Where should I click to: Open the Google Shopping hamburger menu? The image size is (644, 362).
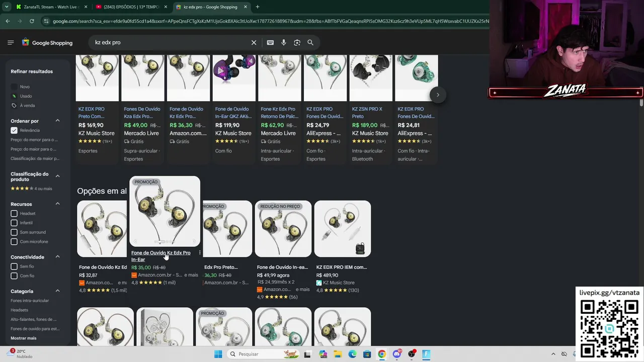coord(11,43)
